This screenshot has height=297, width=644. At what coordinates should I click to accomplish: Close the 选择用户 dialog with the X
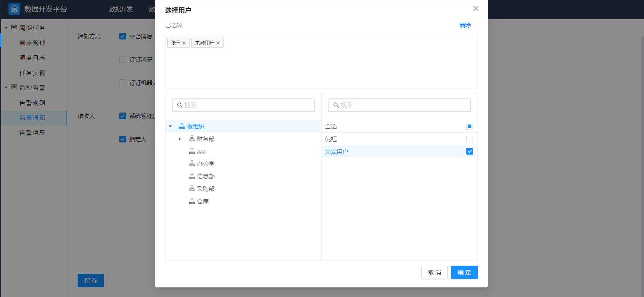476,9
